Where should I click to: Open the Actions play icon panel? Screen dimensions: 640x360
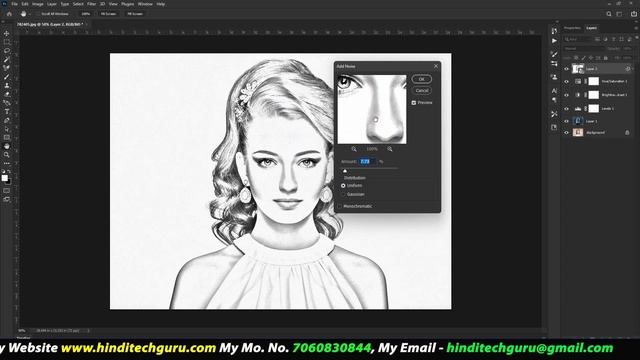point(554,41)
